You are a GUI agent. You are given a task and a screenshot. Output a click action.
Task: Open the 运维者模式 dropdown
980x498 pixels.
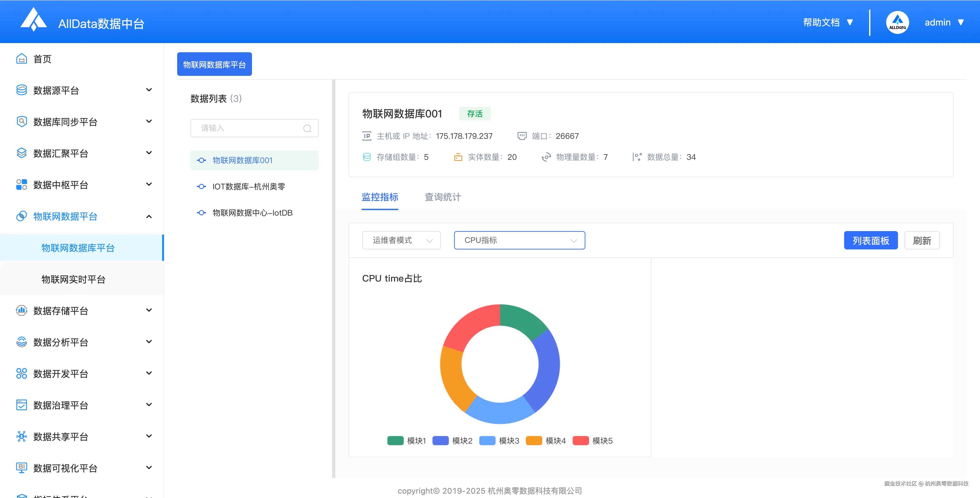(401, 240)
